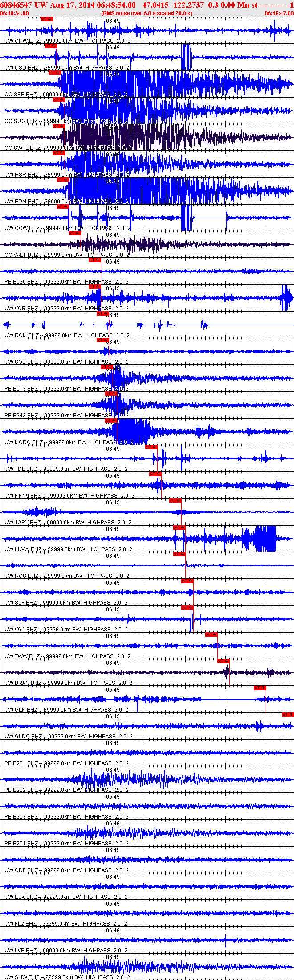Screen dimensions: 294x980
Task: Click the red pick marker on UW SLF trace
Action: [x=187, y=581]
